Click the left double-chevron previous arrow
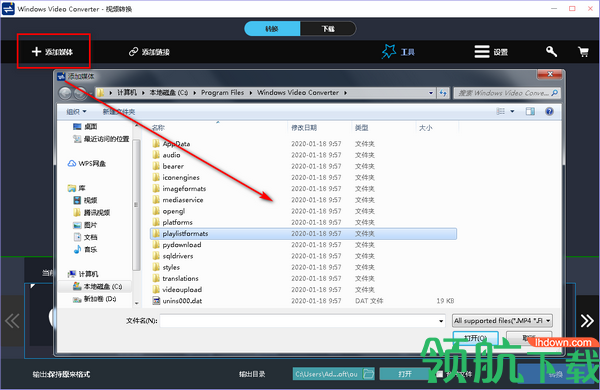The width and height of the screenshot is (600, 390). click(x=12, y=321)
